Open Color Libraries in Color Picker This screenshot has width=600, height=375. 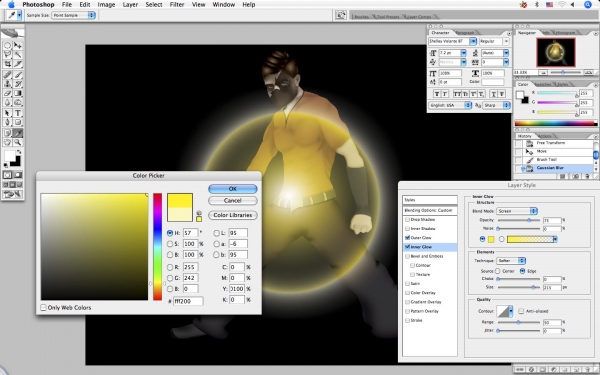click(x=233, y=215)
